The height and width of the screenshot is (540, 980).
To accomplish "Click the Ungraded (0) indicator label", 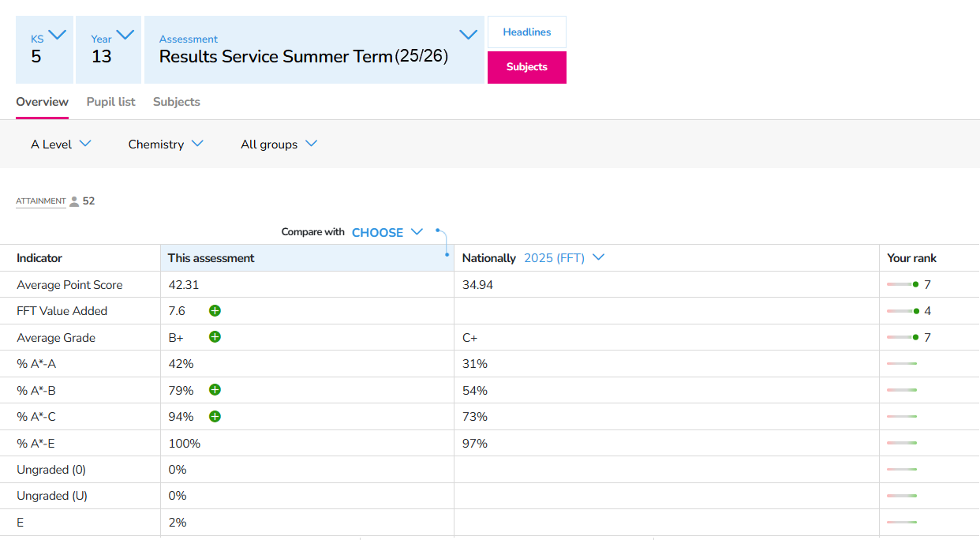I will (x=51, y=470).
